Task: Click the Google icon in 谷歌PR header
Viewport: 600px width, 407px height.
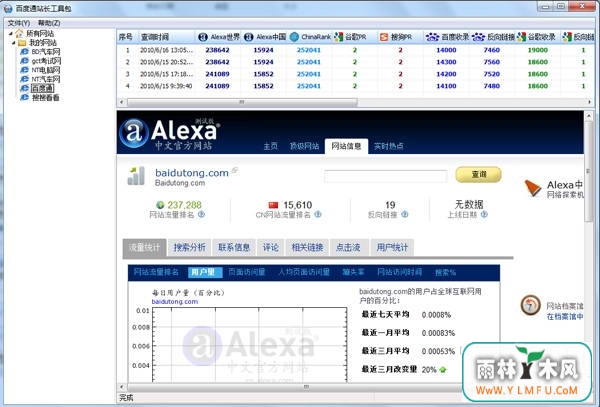Action: click(x=339, y=37)
